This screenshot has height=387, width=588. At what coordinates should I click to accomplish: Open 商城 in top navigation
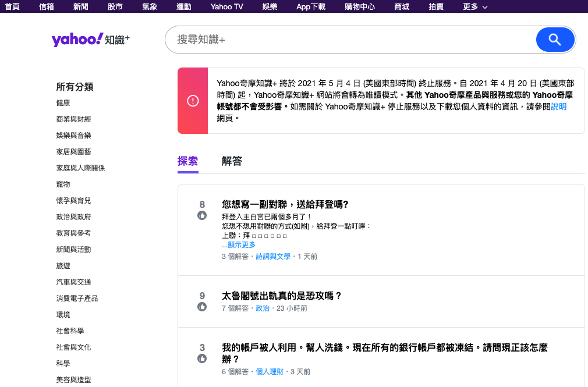[402, 7]
